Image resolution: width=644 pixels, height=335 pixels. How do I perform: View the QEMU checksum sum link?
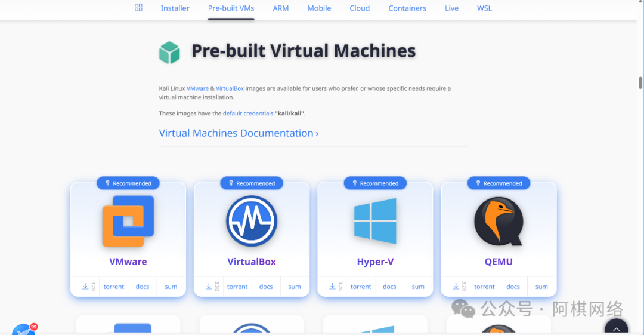coord(541,287)
